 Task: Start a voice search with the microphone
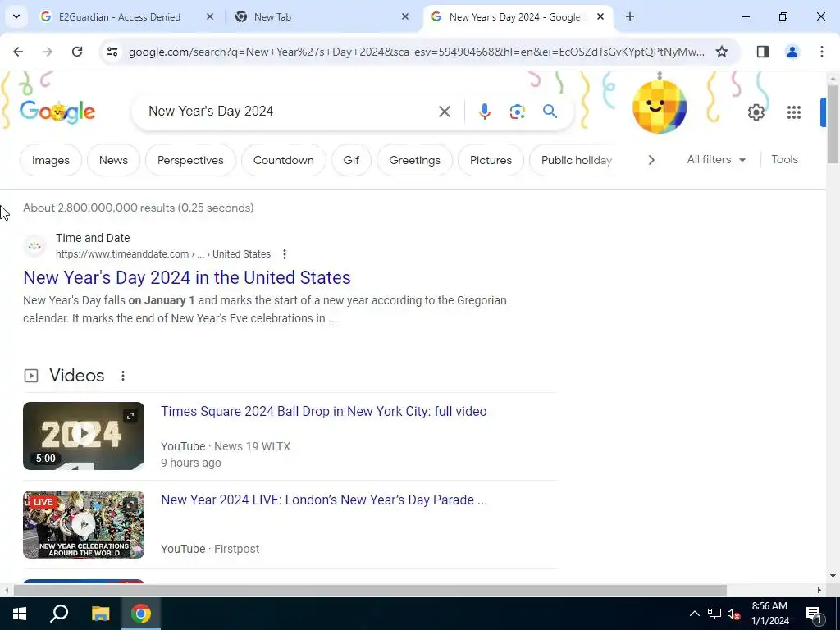(484, 112)
